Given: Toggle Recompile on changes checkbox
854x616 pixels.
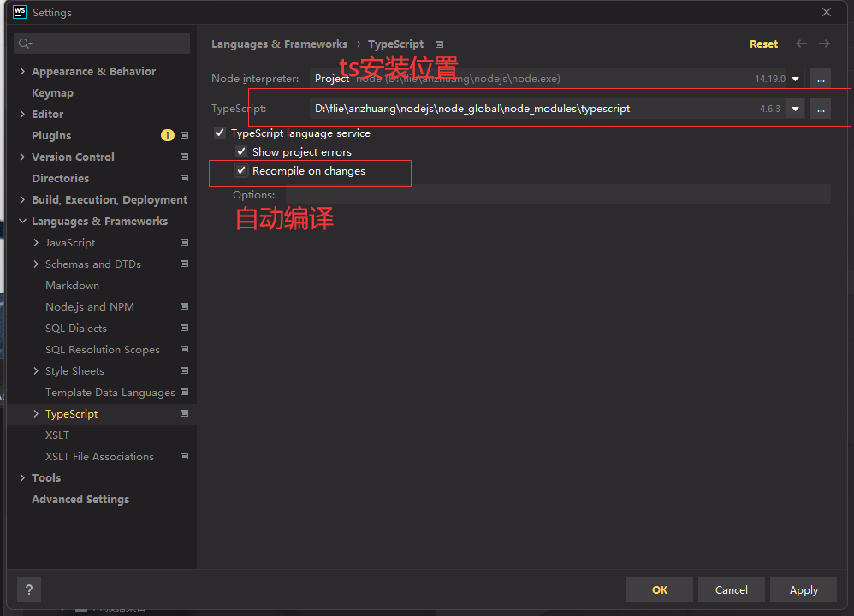Looking at the screenshot, I should (241, 170).
